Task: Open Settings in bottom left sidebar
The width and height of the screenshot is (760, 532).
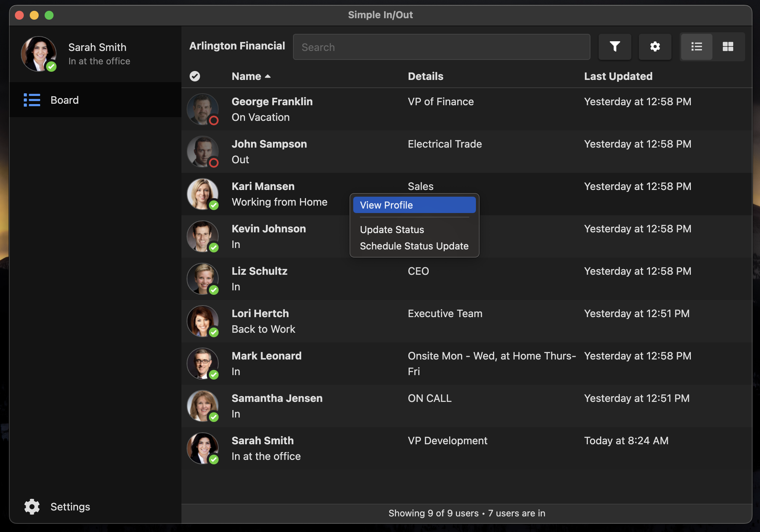Action: tap(55, 506)
